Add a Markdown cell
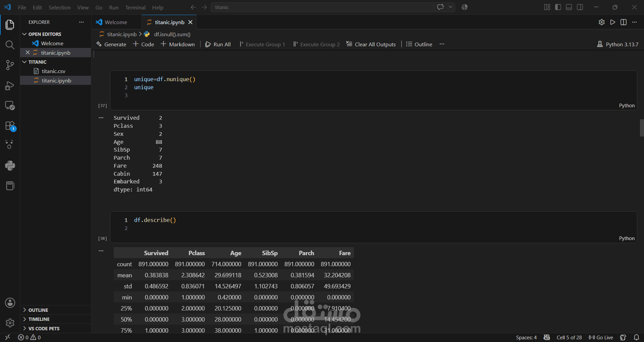 coord(178,44)
